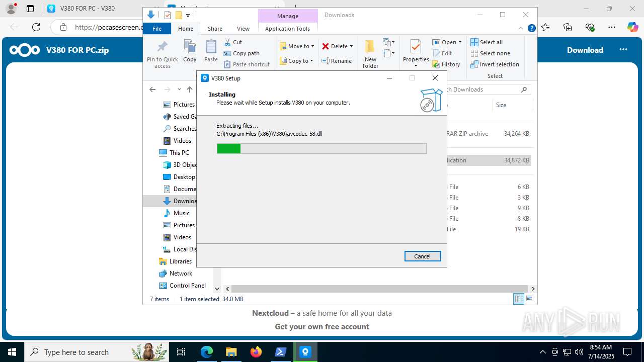This screenshot has height=362, width=644.
Task: Open the Properties button in ribbon
Action: (x=416, y=54)
